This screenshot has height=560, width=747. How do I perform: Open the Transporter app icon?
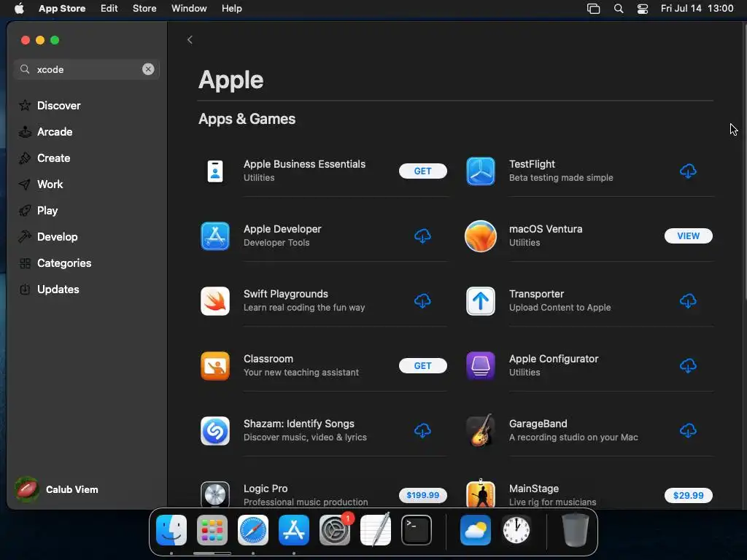pyautogui.click(x=480, y=301)
